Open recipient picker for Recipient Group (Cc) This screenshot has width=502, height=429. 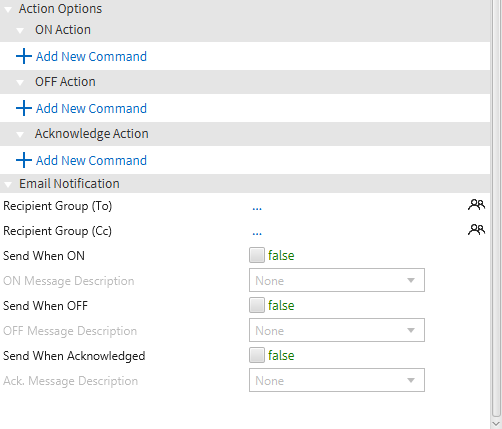(476, 229)
